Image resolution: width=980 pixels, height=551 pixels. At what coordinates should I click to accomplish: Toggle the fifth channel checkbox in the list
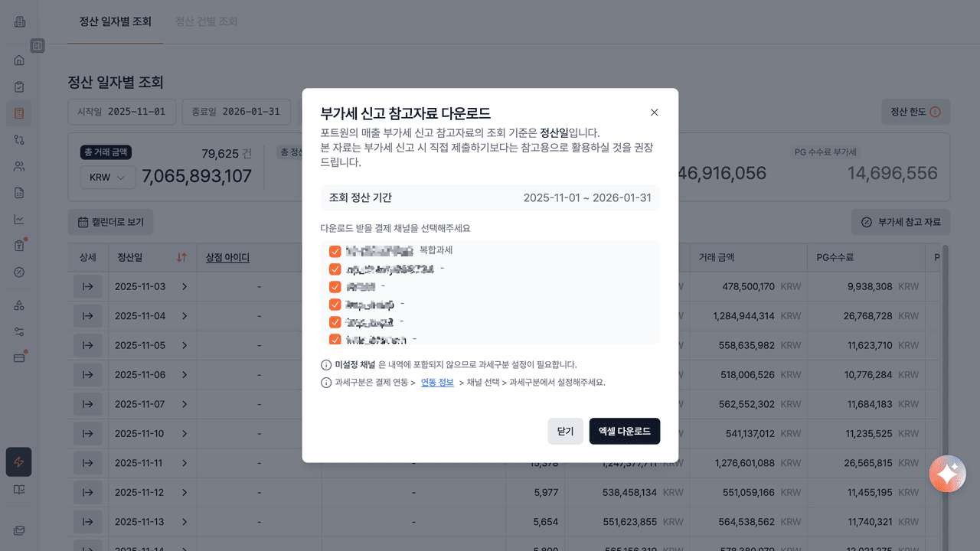click(335, 322)
